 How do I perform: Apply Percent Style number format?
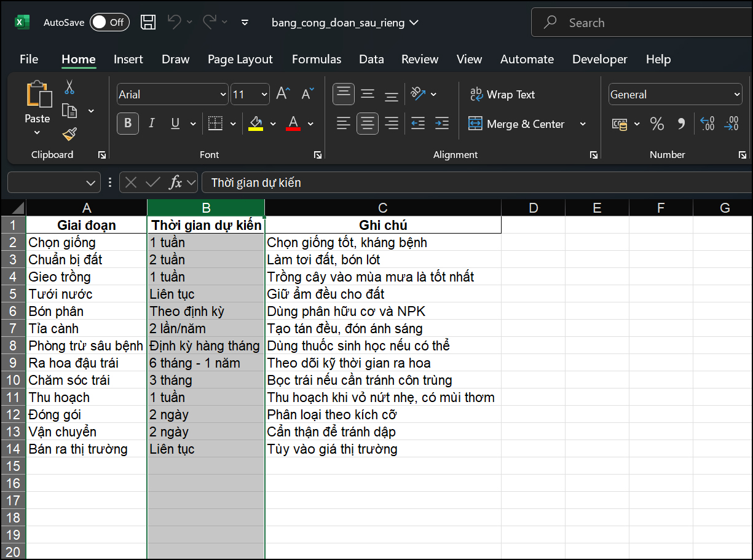tap(657, 124)
